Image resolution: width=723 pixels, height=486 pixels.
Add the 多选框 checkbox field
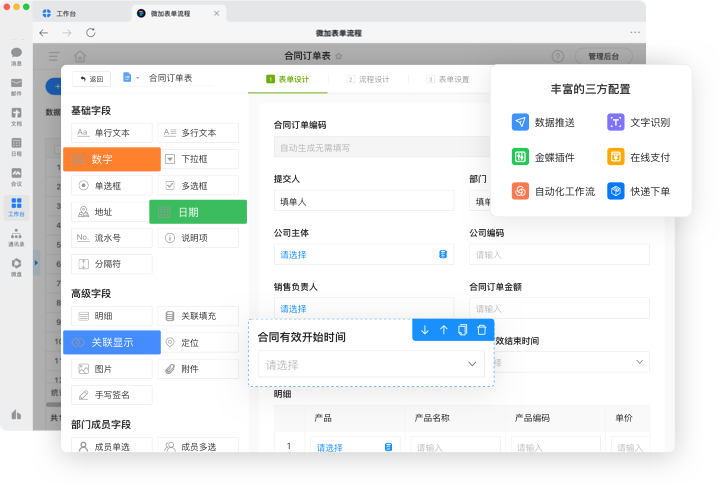pyautogui.click(x=198, y=186)
